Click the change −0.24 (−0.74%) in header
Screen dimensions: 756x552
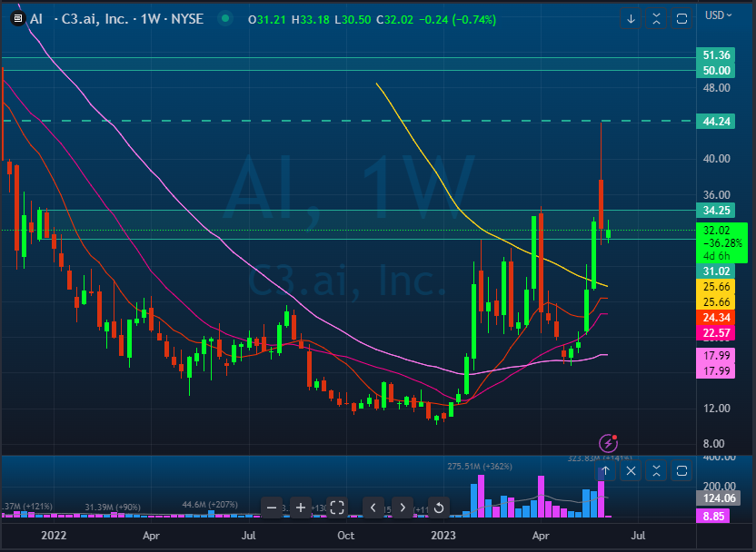click(x=458, y=20)
